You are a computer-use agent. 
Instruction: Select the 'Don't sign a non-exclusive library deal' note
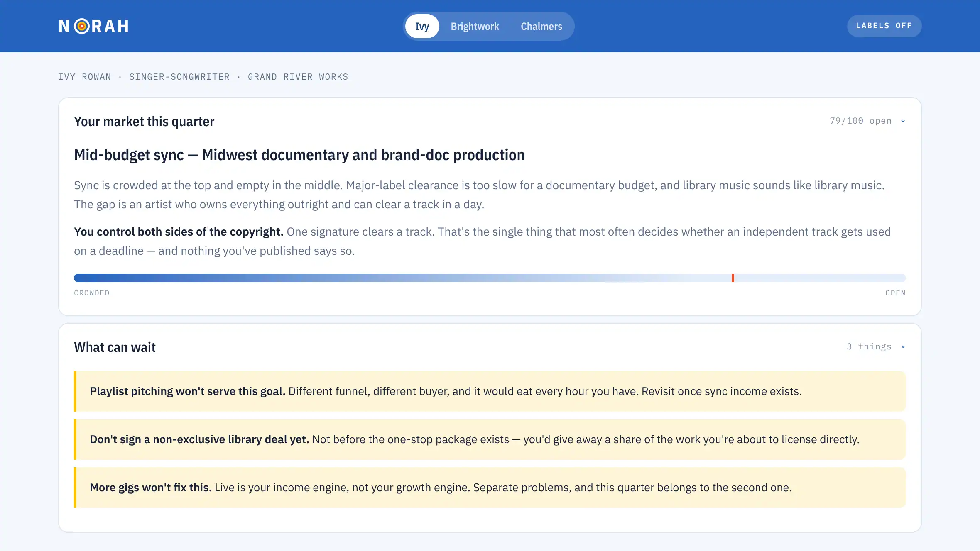490,439
